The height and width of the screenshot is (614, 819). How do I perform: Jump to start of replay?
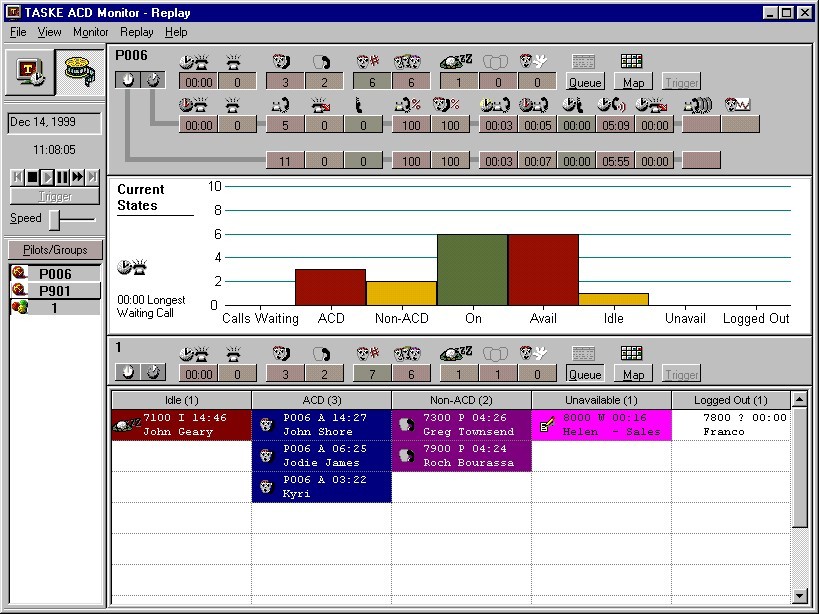[17, 177]
